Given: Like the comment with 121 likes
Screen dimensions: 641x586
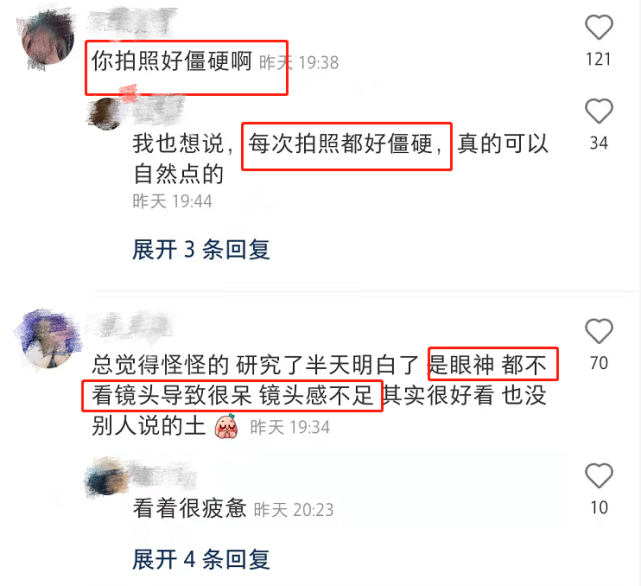Looking at the screenshot, I should click(x=599, y=27).
